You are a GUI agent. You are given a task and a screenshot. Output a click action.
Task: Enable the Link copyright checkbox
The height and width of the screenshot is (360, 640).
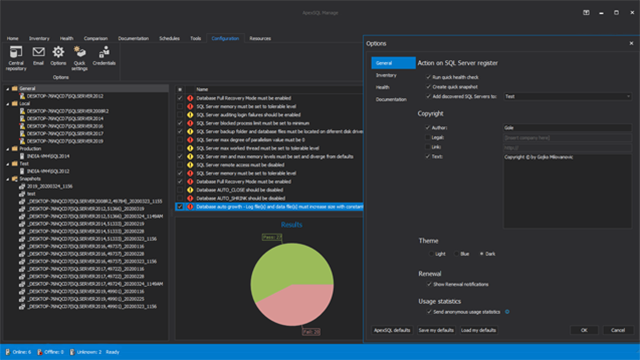(x=428, y=147)
